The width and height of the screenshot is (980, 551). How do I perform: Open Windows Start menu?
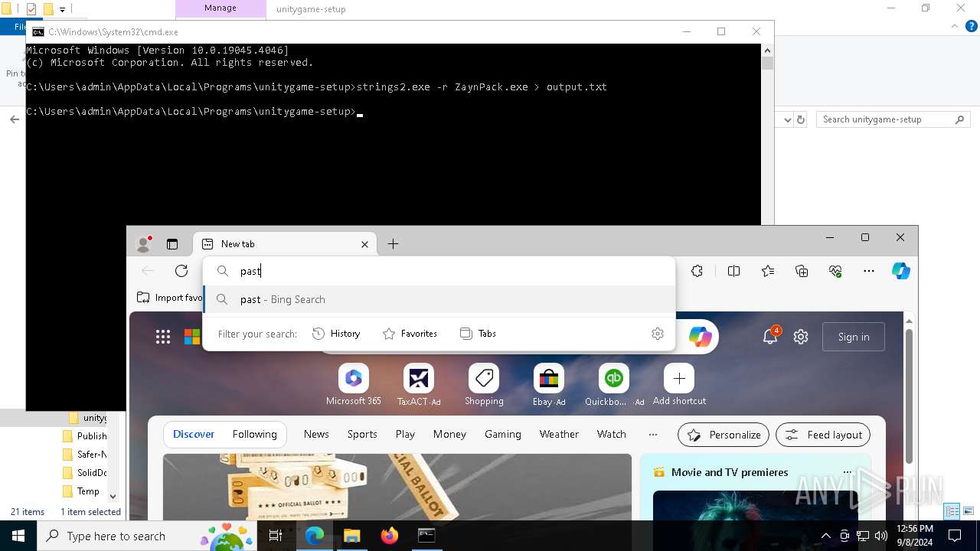tap(18, 536)
